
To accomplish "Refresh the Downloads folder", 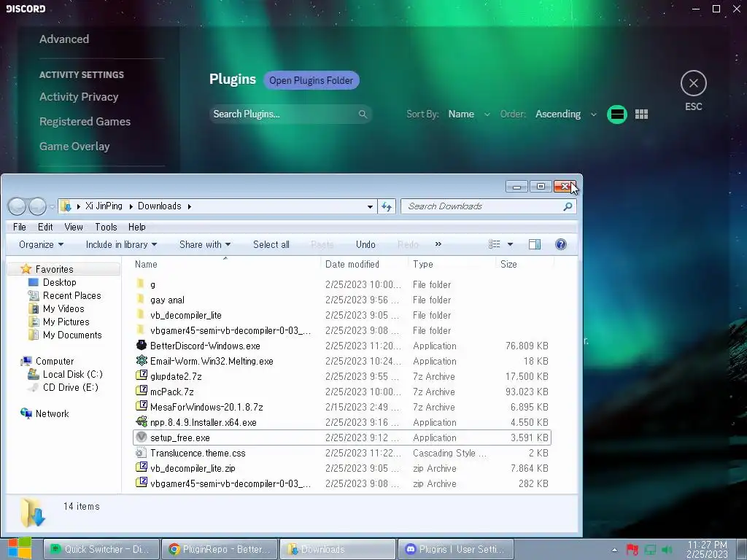I will (387, 206).
